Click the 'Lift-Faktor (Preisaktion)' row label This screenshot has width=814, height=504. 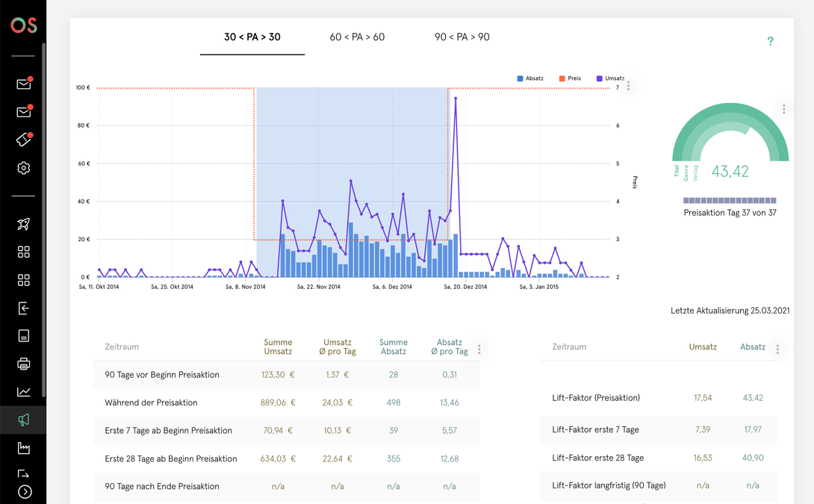pyautogui.click(x=596, y=397)
